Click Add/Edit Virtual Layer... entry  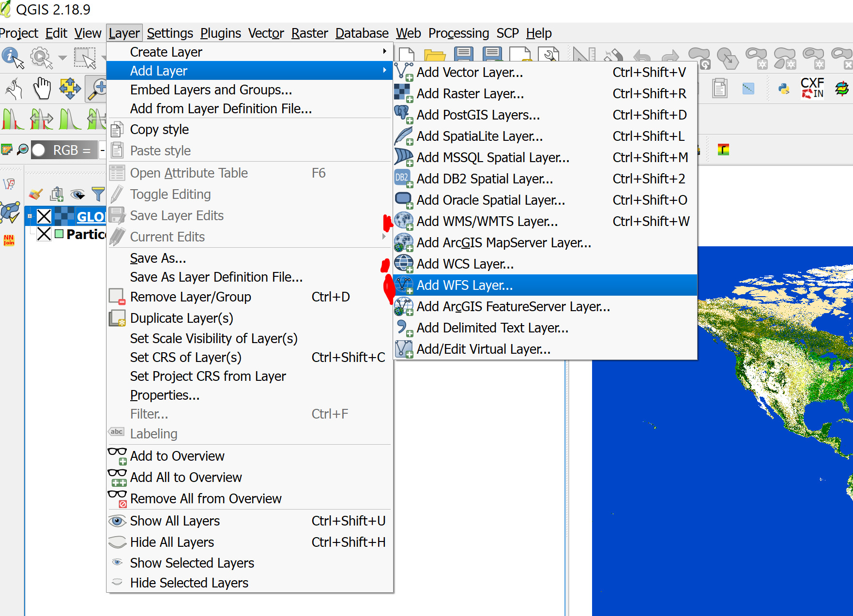[545, 349]
